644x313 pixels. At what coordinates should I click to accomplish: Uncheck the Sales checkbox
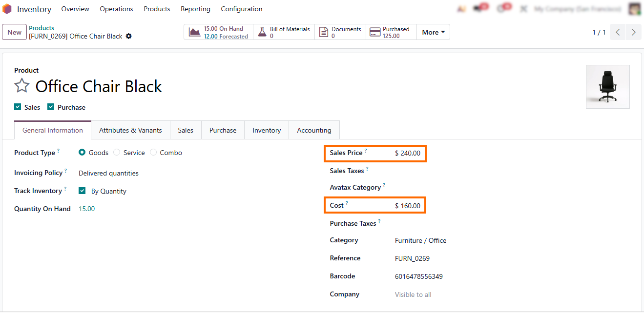coord(18,107)
